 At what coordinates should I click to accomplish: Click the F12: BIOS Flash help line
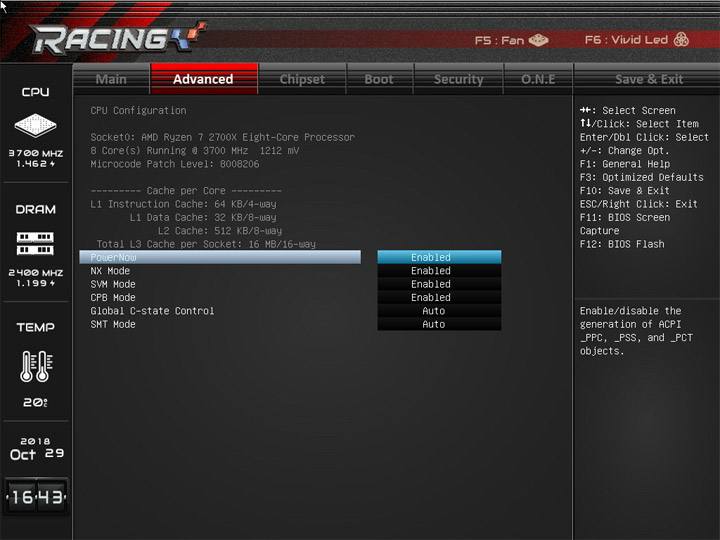point(622,244)
